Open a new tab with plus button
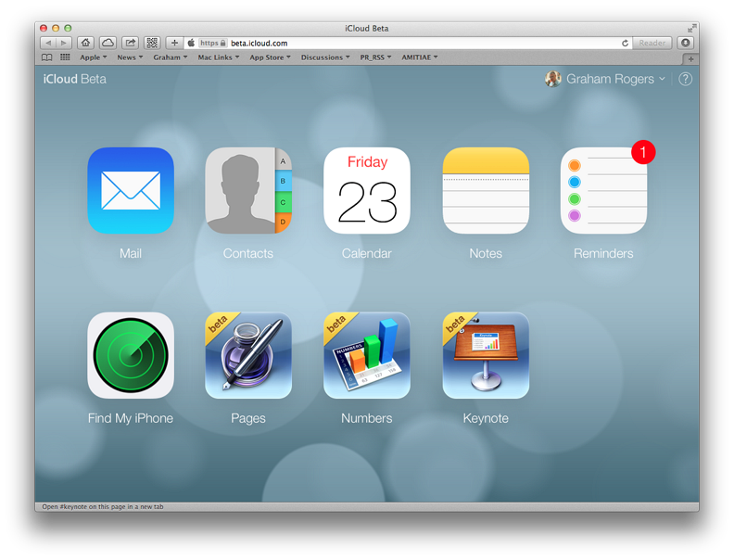This screenshot has height=560, width=734. pos(690,59)
